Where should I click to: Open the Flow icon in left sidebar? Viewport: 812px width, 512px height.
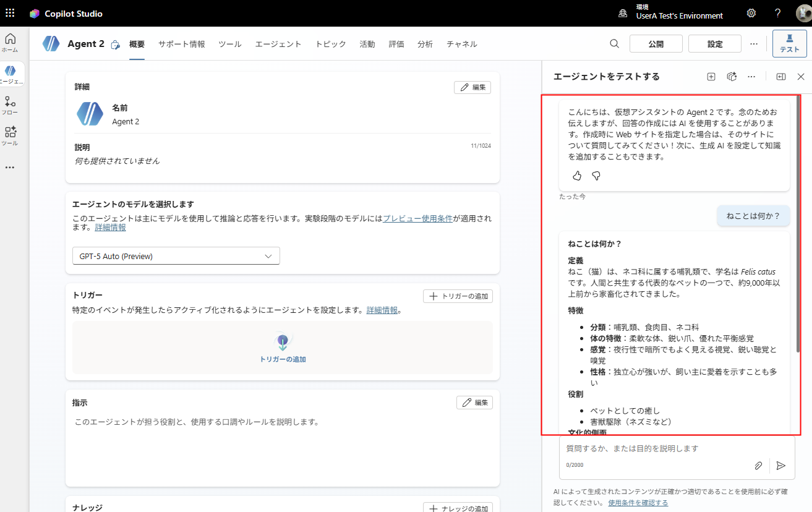point(10,104)
